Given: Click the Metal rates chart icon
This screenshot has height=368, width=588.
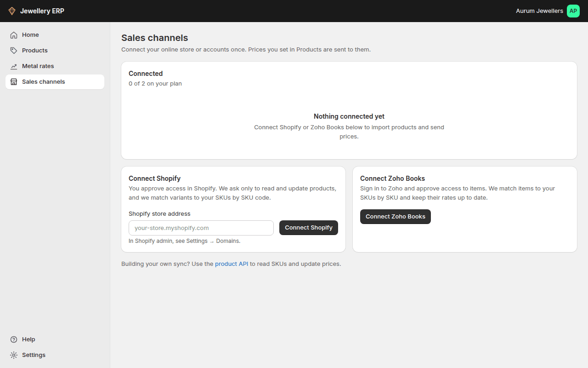Looking at the screenshot, I should coord(14,66).
